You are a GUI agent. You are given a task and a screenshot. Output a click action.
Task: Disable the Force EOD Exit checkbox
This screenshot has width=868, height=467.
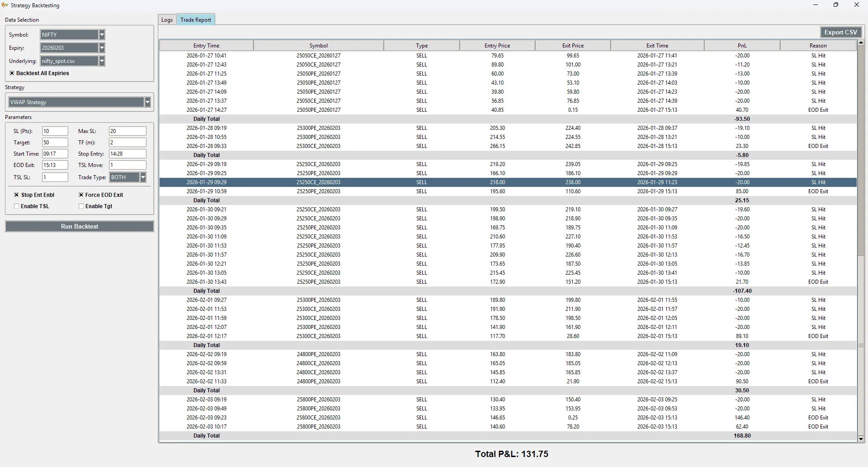(x=81, y=195)
